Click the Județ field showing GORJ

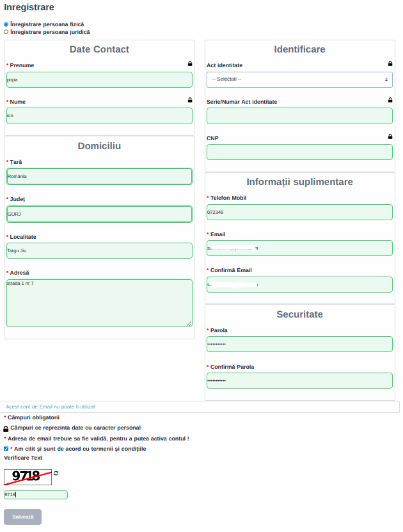coord(99,214)
